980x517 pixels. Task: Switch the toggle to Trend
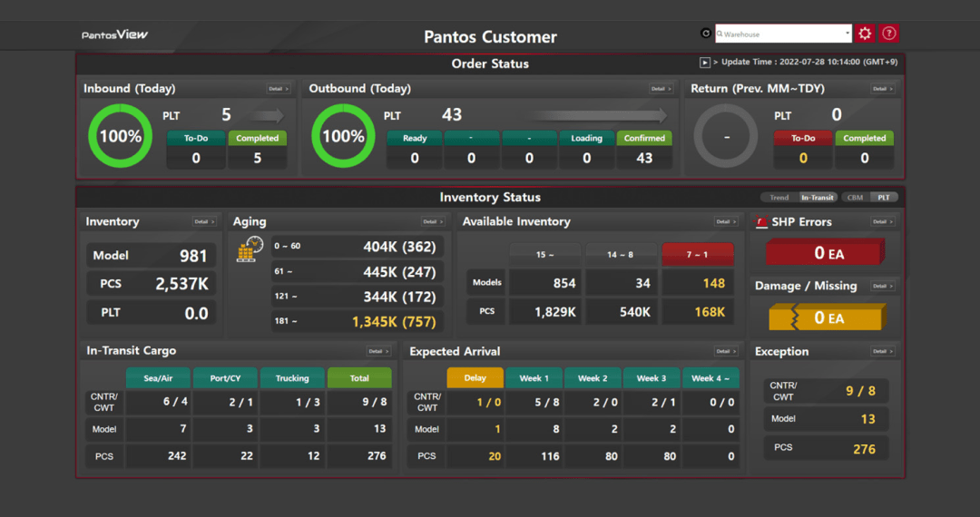[779, 198]
